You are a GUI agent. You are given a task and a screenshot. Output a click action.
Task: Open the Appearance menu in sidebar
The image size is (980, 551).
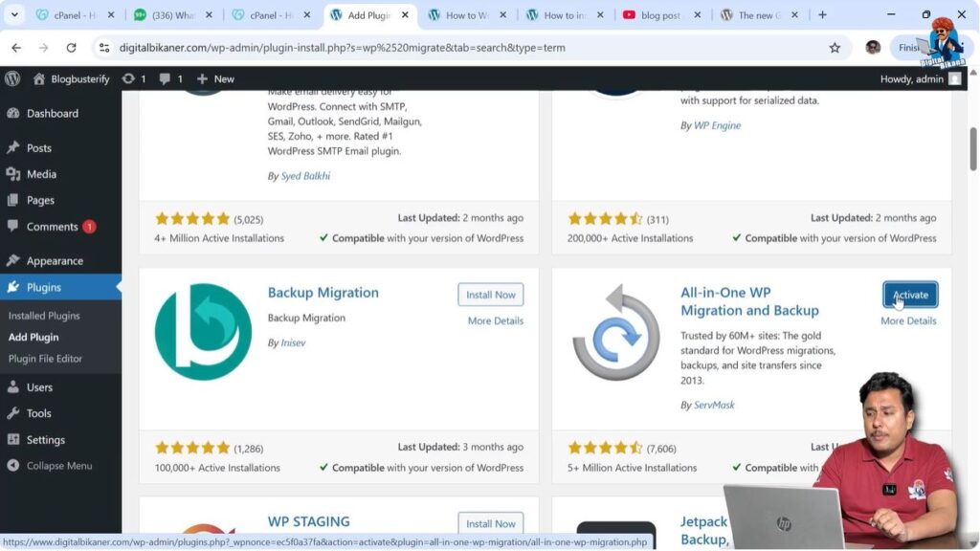(x=55, y=260)
